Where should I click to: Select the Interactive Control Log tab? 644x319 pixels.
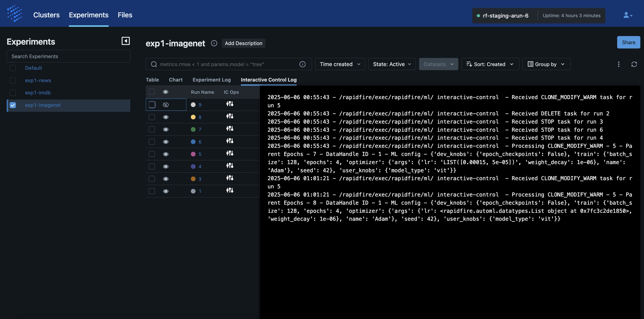pos(269,80)
